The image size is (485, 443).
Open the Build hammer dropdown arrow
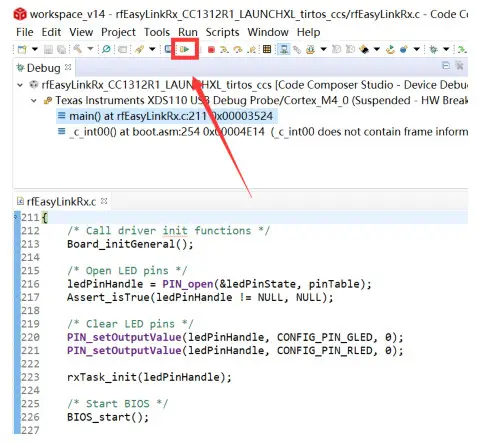pyautogui.click(x=90, y=49)
